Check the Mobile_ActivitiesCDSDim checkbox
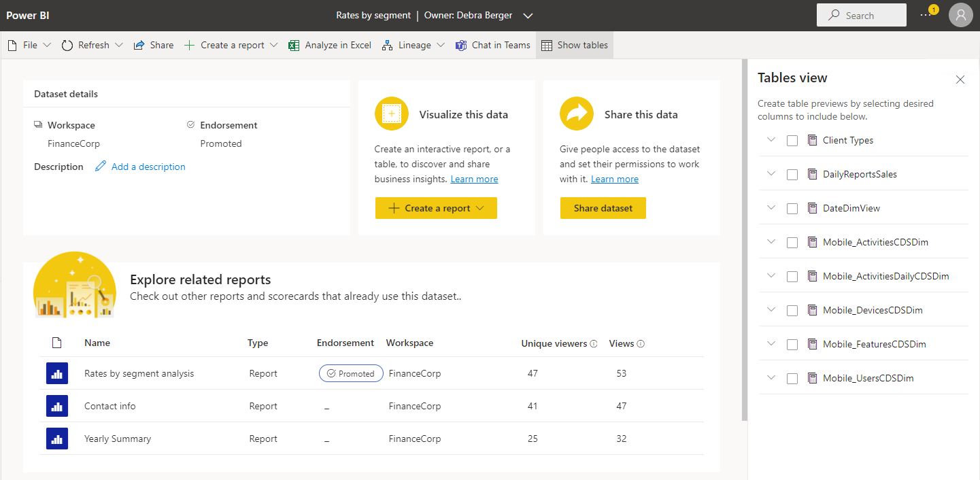This screenshot has height=480, width=980. coord(792,243)
